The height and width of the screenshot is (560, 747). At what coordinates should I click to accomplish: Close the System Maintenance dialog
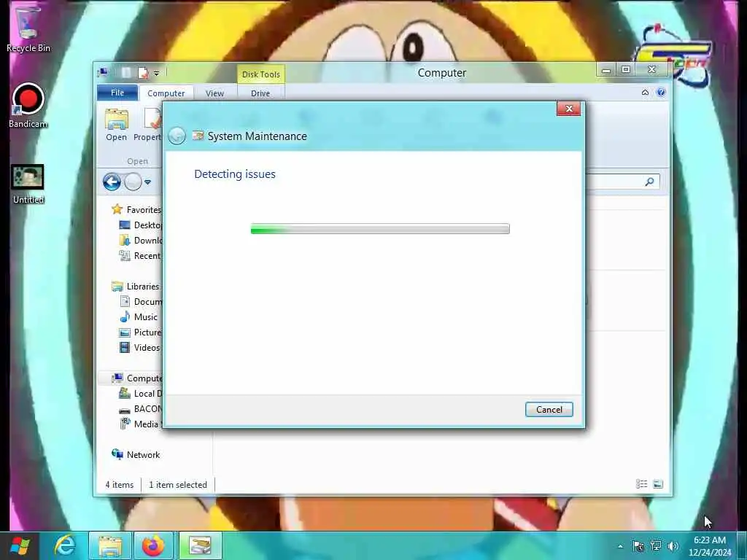tap(569, 109)
